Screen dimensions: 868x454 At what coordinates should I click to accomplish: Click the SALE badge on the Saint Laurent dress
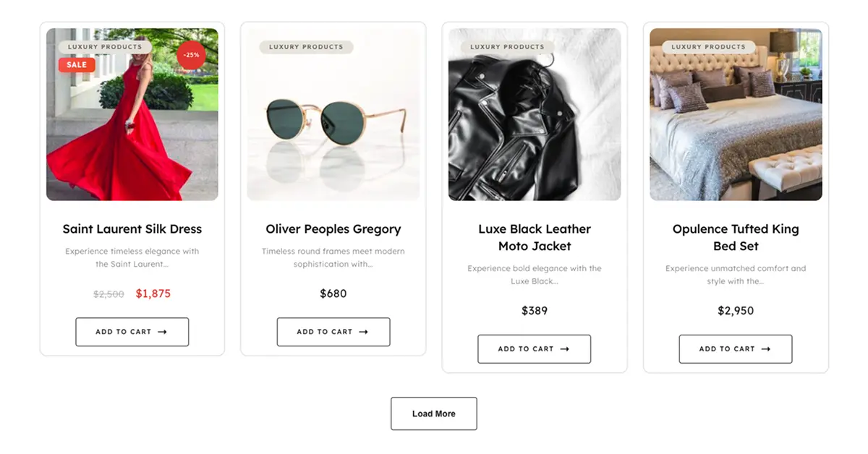(77, 64)
